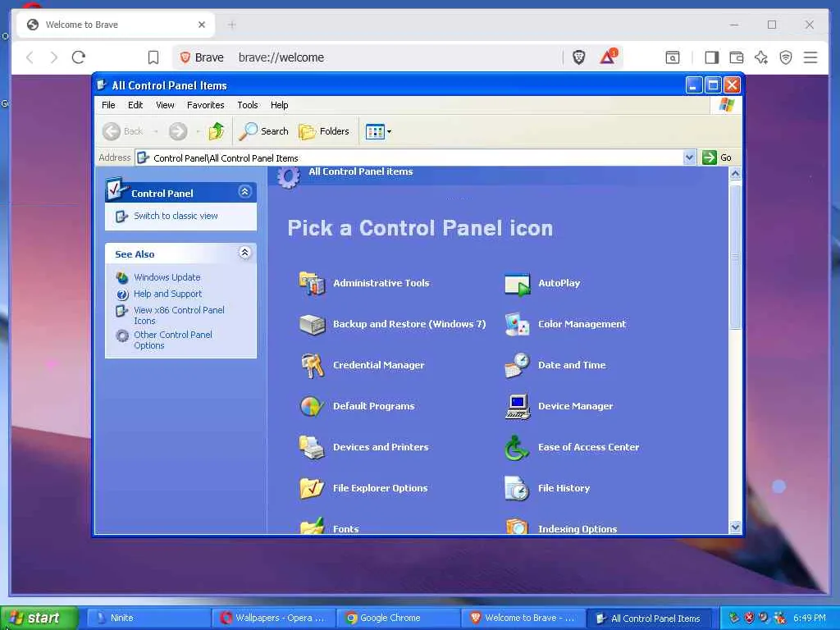The width and height of the screenshot is (840, 630).
Task: Open the Color Management icon
Action: click(517, 324)
